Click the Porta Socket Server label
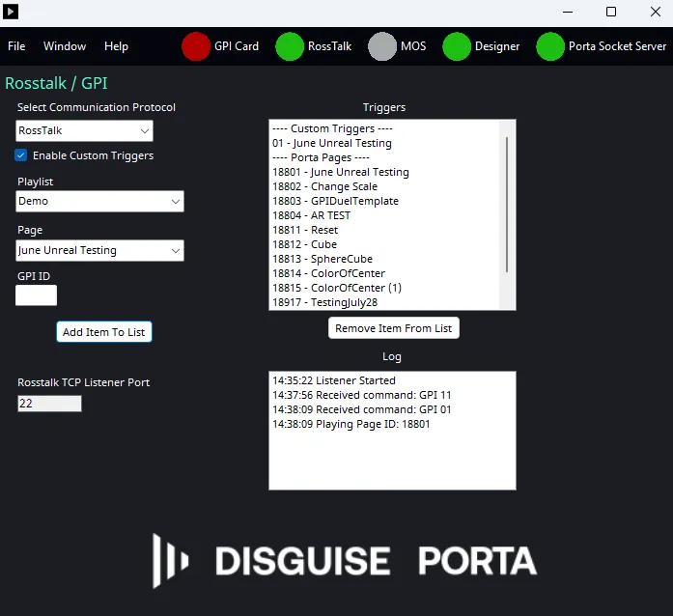Image resolution: width=673 pixels, height=616 pixels. click(617, 46)
